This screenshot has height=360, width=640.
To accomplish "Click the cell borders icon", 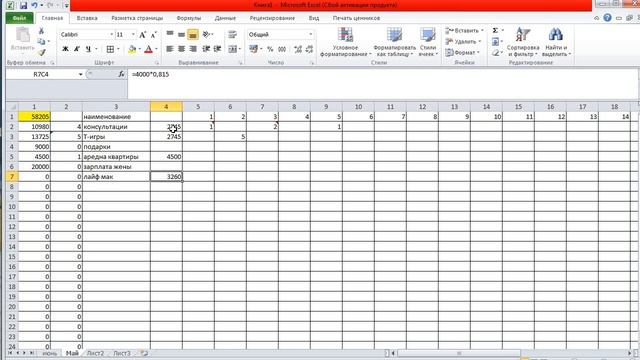I will pos(110,49).
